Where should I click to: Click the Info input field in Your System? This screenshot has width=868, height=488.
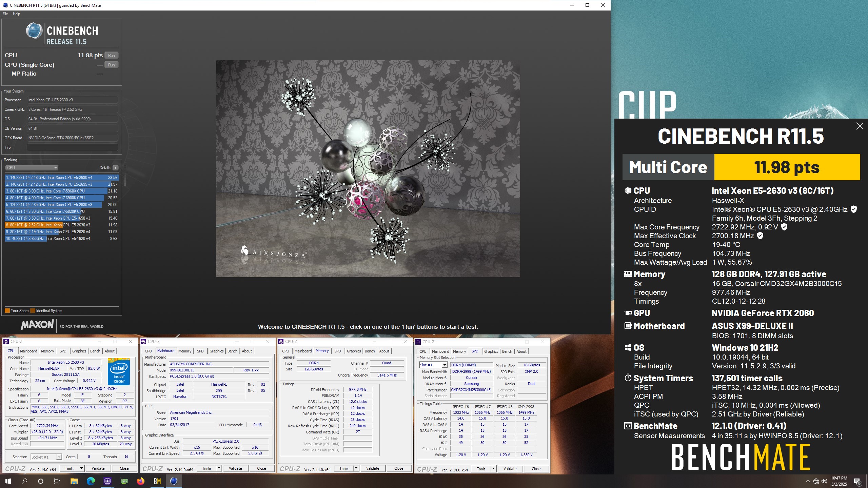click(72, 147)
